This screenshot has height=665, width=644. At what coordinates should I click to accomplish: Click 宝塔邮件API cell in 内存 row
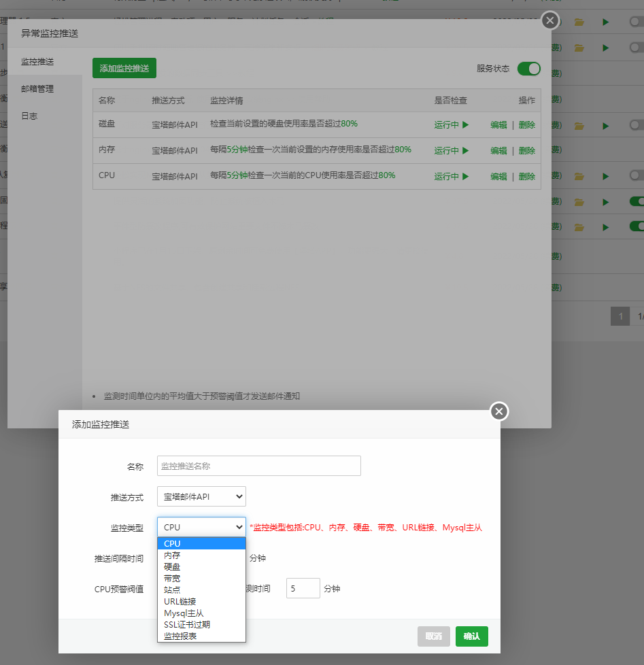[x=175, y=150]
